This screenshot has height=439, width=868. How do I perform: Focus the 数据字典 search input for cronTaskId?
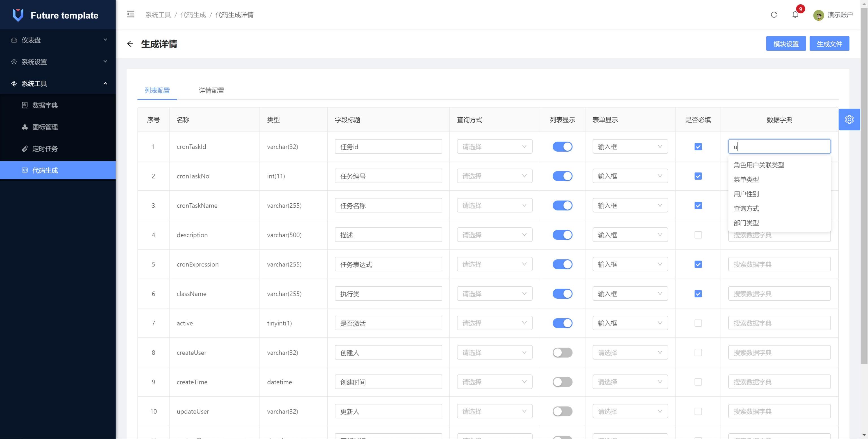coord(779,147)
